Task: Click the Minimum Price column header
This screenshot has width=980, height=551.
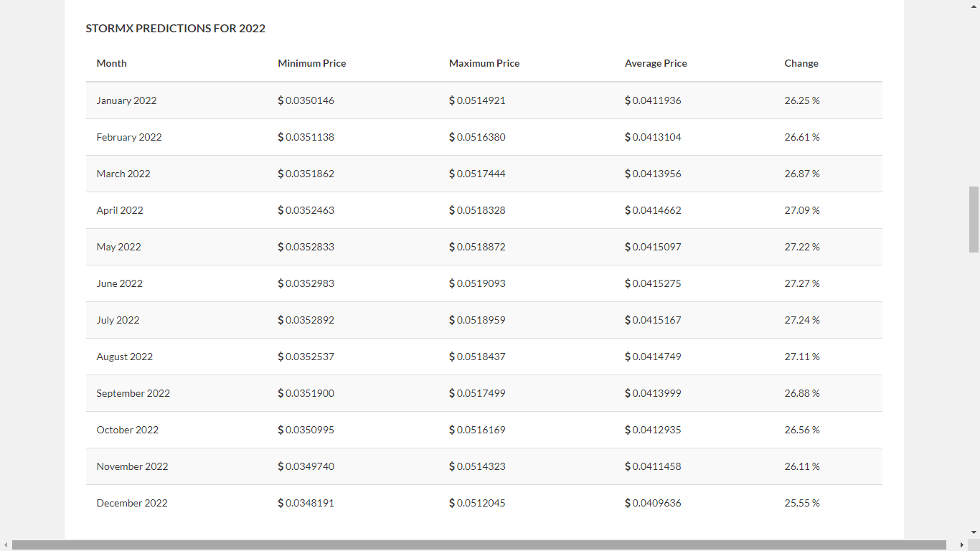Action: 311,63
